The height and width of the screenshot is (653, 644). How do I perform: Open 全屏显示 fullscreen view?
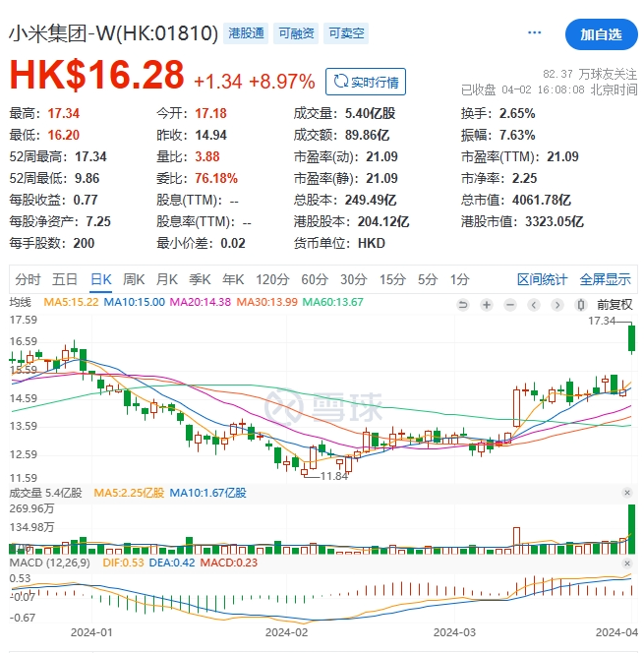605,279
